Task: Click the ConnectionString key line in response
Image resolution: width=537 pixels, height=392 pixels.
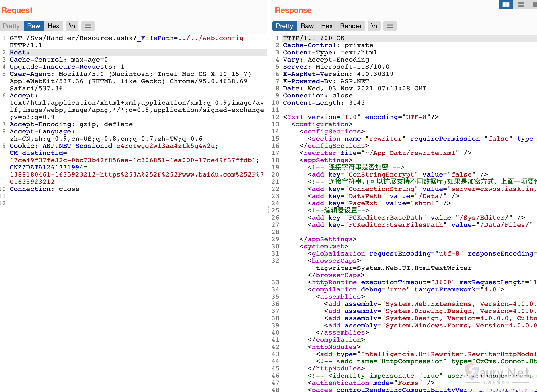Action: point(381,189)
